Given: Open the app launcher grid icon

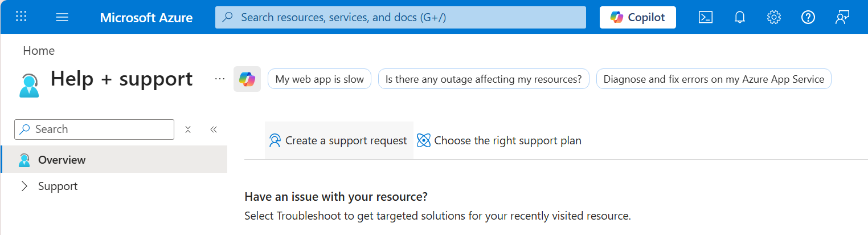Looking at the screenshot, I should point(21,17).
